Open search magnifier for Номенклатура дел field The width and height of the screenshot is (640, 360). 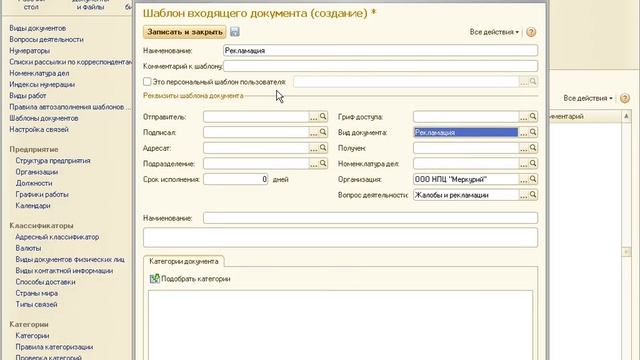(533, 163)
